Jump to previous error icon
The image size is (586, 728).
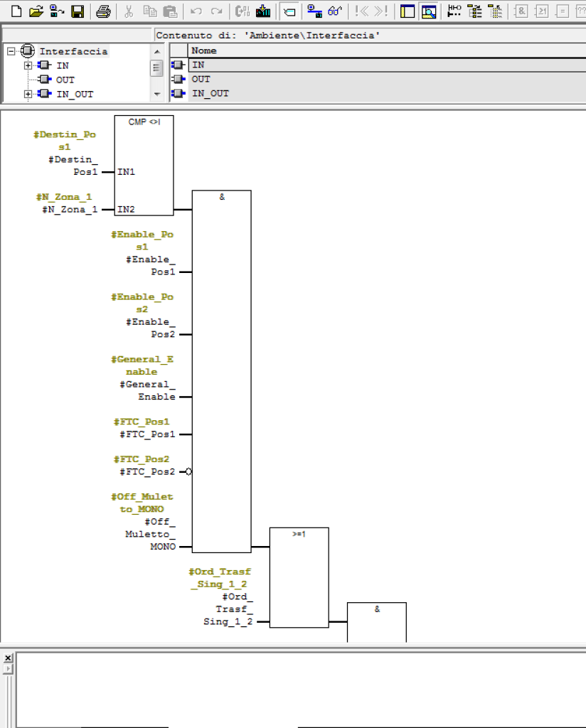pos(362,11)
